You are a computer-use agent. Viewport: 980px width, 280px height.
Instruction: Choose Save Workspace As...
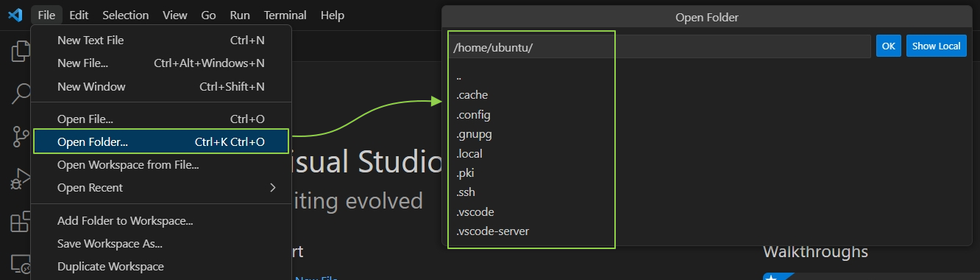[161, 243]
